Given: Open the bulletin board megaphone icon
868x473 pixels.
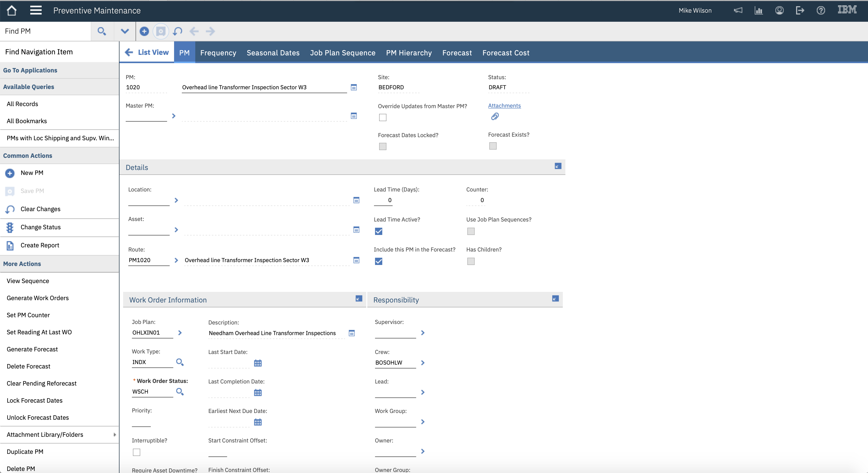Looking at the screenshot, I should 738,10.
